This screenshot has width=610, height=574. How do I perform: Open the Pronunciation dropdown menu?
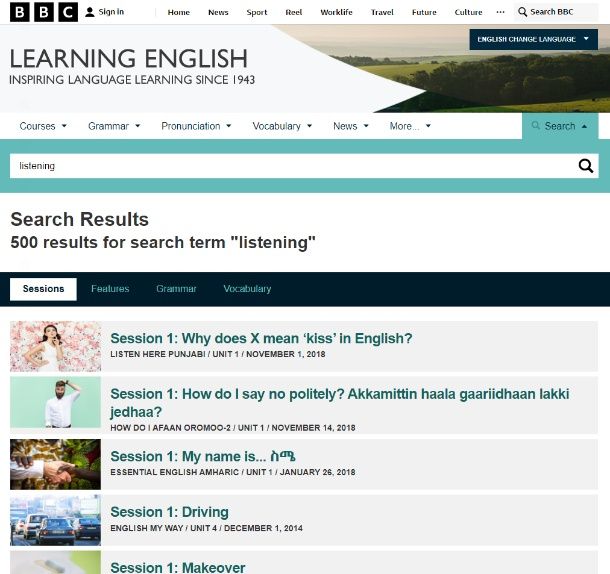(196, 126)
